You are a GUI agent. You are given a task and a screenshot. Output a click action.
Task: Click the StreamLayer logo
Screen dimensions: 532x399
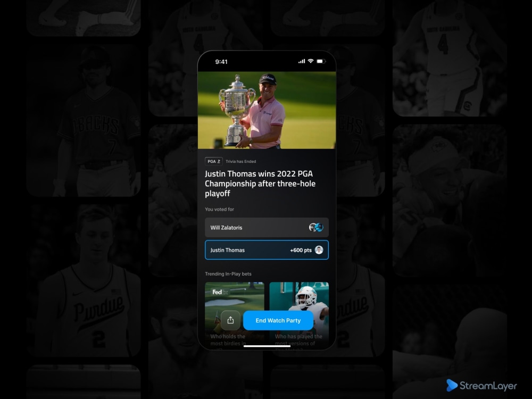481,385
